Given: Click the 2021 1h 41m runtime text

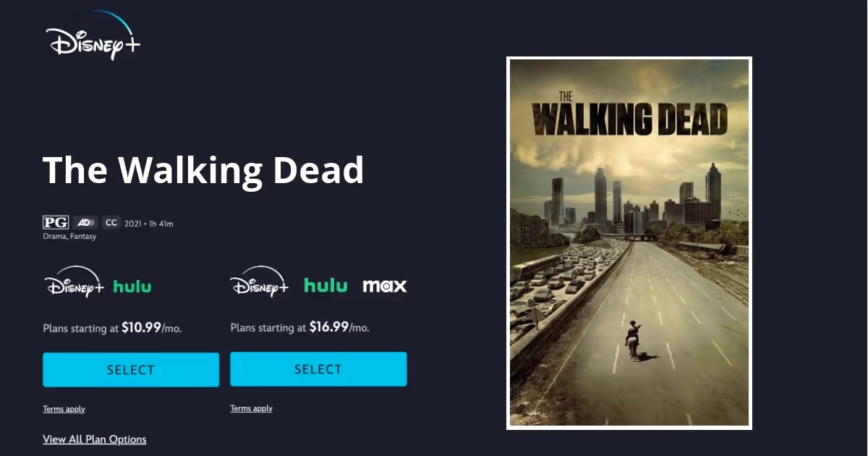Looking at the screenshot, I should click(x=149, y=224).
